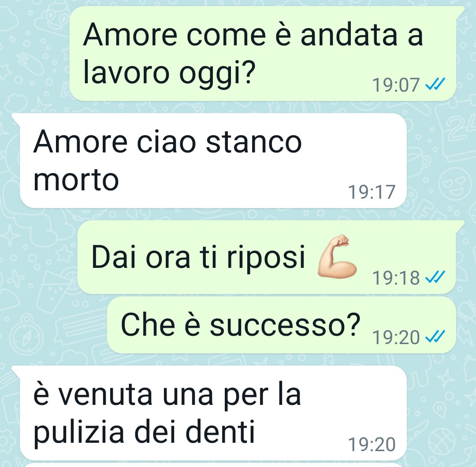Screen dimensions: 476x467
Task: Tap the 'Dai ora ti riposi' text
Action: [x=198, y=257]
